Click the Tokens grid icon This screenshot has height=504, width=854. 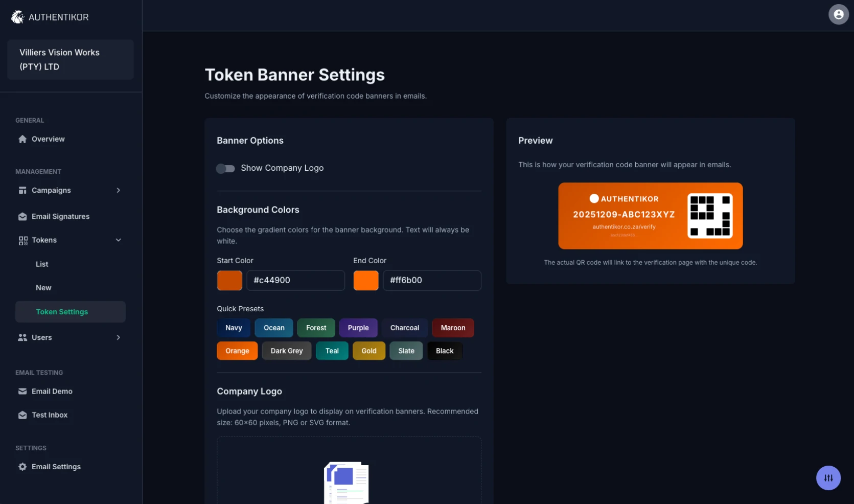click(22, 240)
